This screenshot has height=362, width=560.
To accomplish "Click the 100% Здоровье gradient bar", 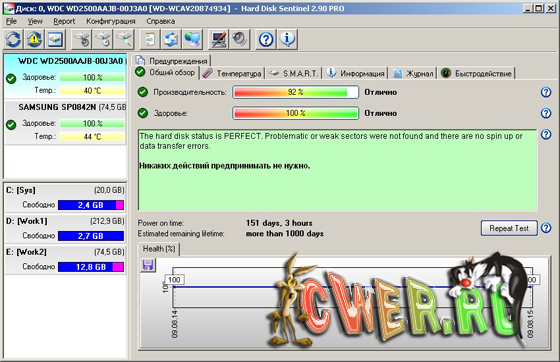I will 295,113.
